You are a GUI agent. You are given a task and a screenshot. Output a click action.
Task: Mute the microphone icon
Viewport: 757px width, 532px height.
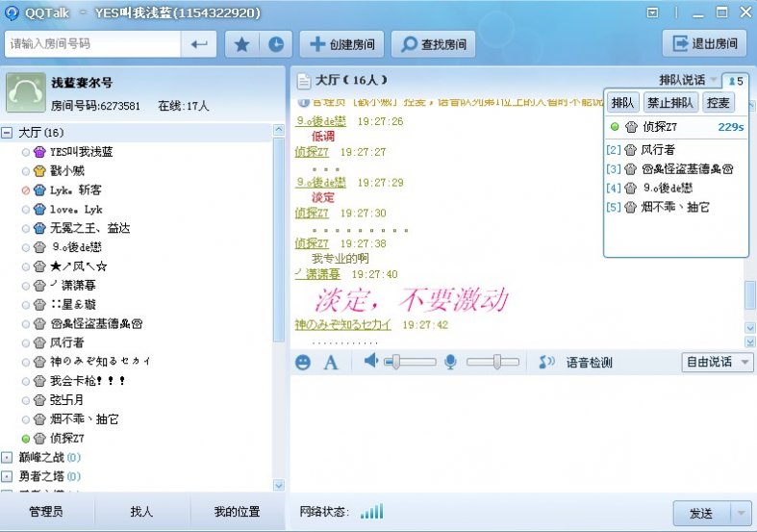click(x=450, y=362)
